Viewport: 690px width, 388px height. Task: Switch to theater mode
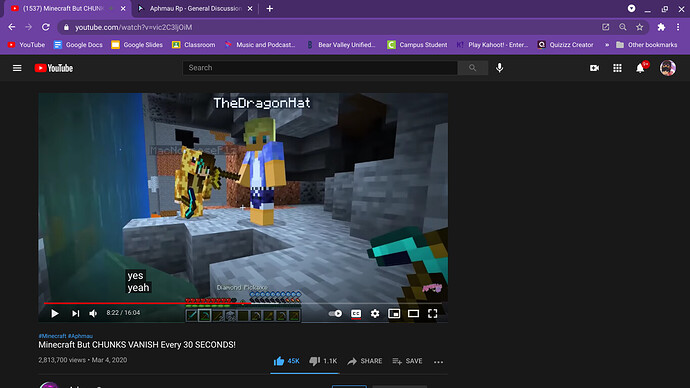(x=413, y=313)
